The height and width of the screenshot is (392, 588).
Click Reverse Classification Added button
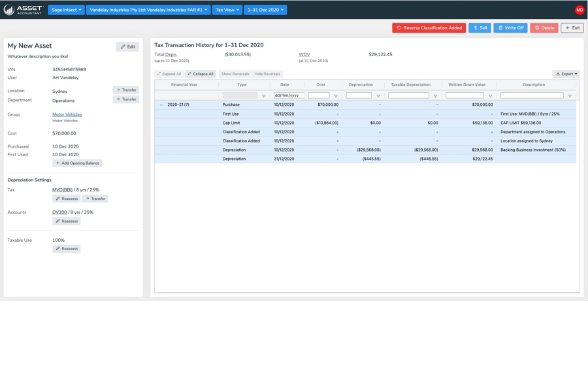click(429, 28)
